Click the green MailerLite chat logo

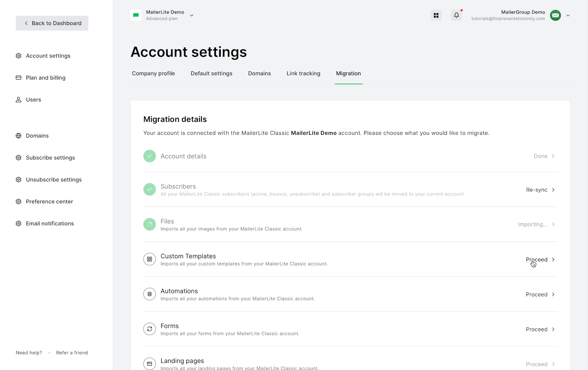(136, 15)
